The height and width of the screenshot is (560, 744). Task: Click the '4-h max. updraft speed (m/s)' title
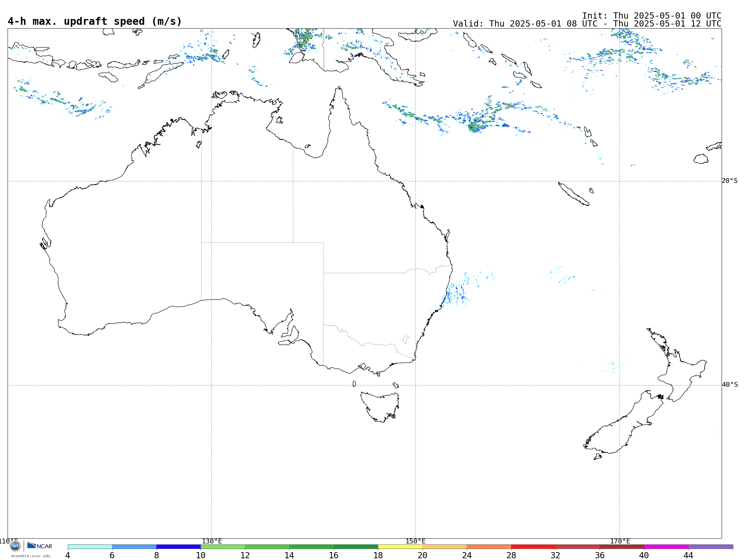click(95, 21)
